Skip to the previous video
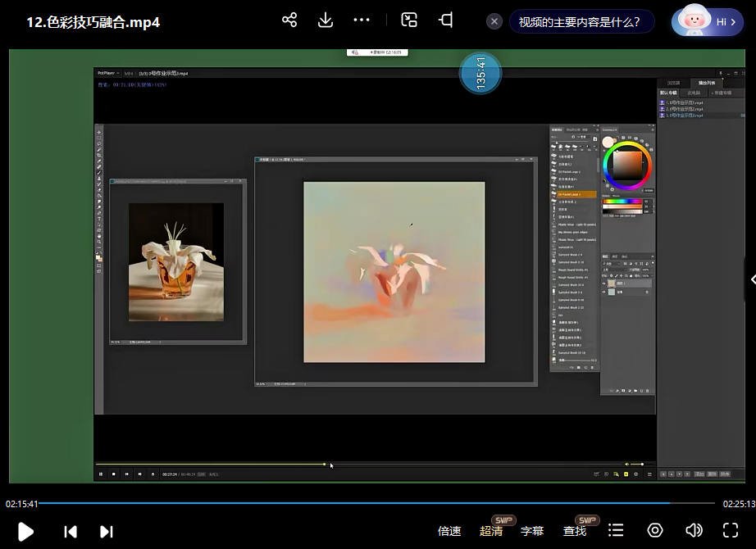The image size is (756, 549). coord(71,531)
